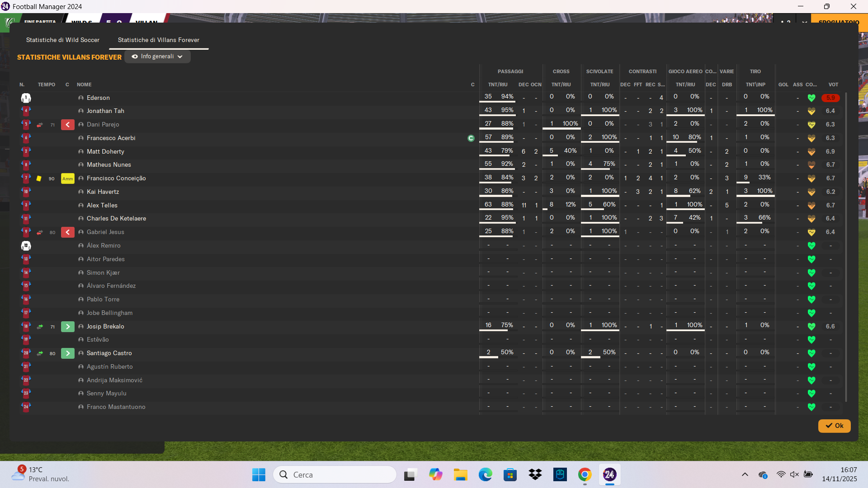Select Statistiche di Villans Forever tab
This screenshot has width=868, height=488.
(158, 40)
